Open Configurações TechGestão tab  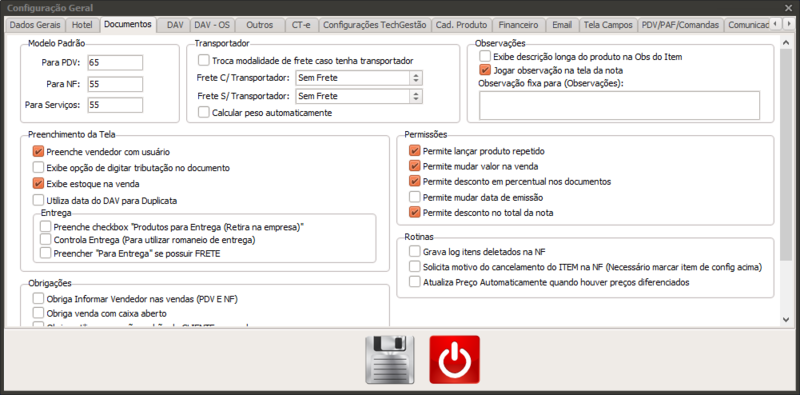[x=374, y=24]
